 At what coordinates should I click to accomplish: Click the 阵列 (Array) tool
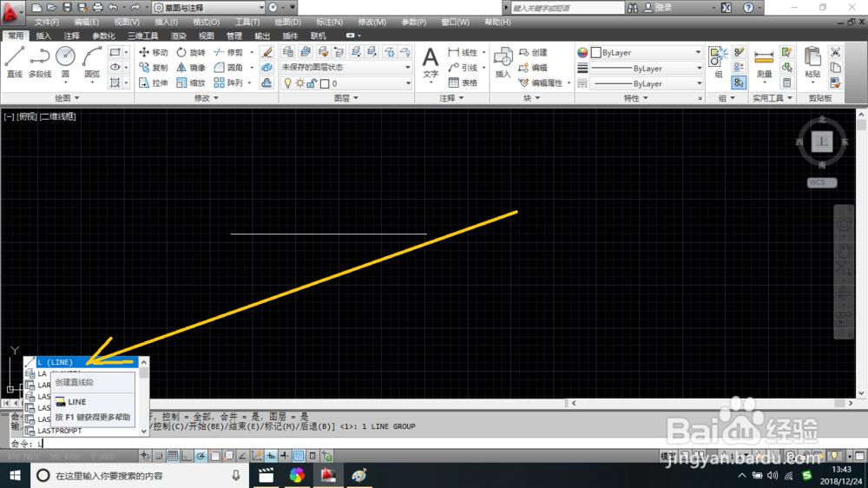pos(228,83)
